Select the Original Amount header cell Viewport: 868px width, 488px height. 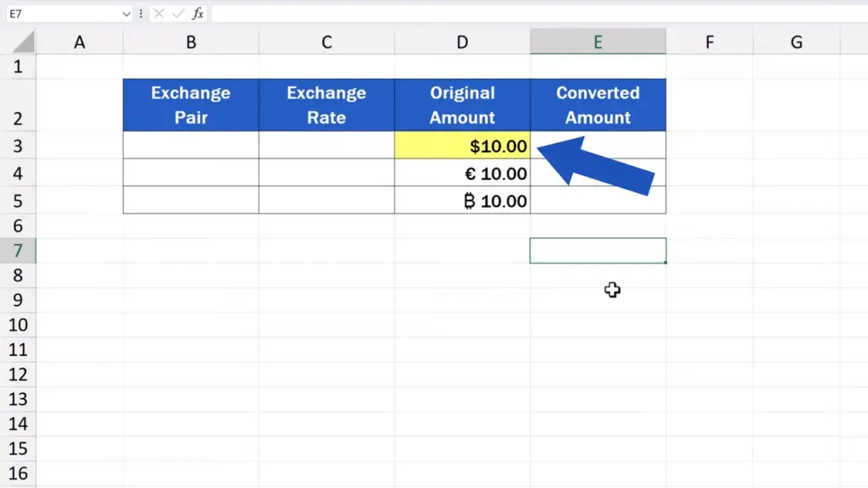462,105
